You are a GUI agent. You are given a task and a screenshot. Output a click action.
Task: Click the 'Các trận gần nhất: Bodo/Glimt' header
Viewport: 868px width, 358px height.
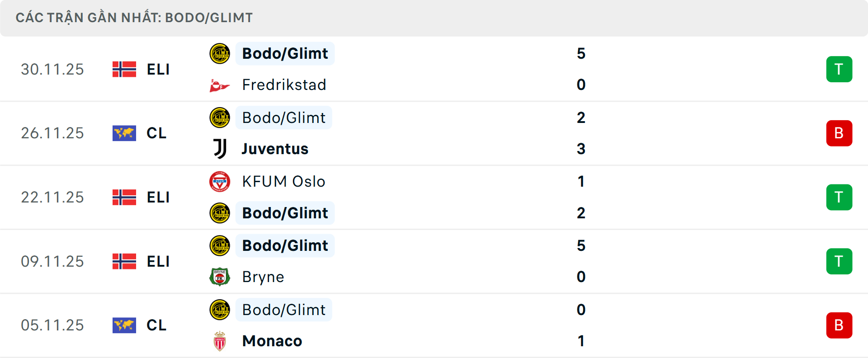click(x=134, y=18)
